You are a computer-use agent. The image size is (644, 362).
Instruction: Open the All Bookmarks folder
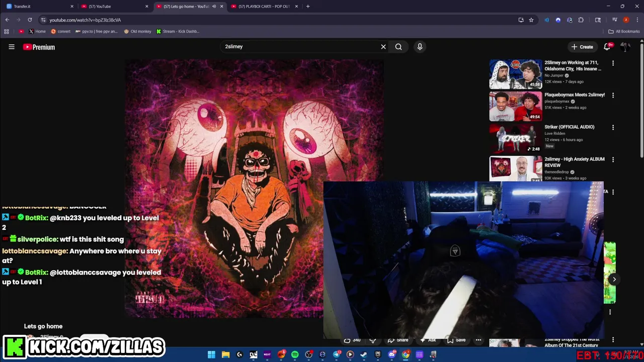(624, 31)
